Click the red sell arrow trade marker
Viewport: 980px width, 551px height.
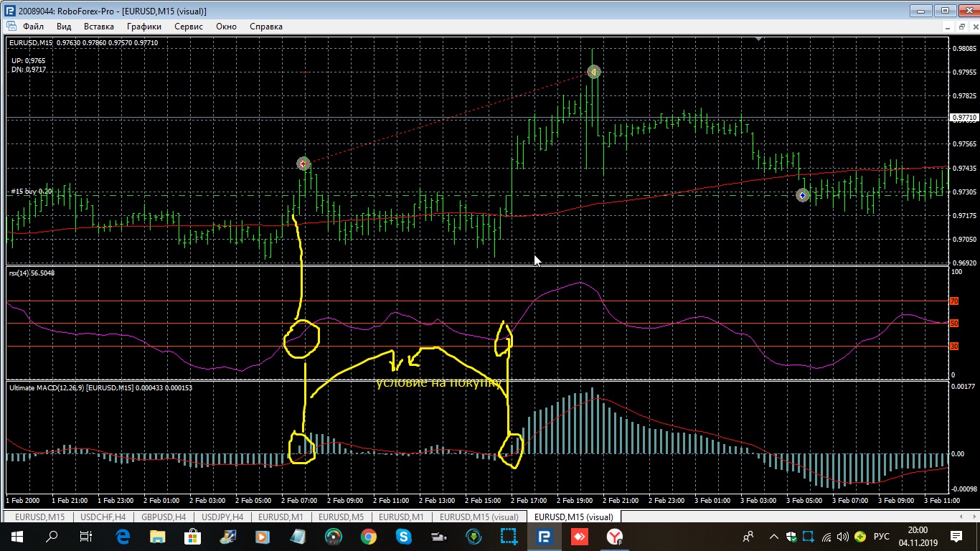[x=303, y=164]
